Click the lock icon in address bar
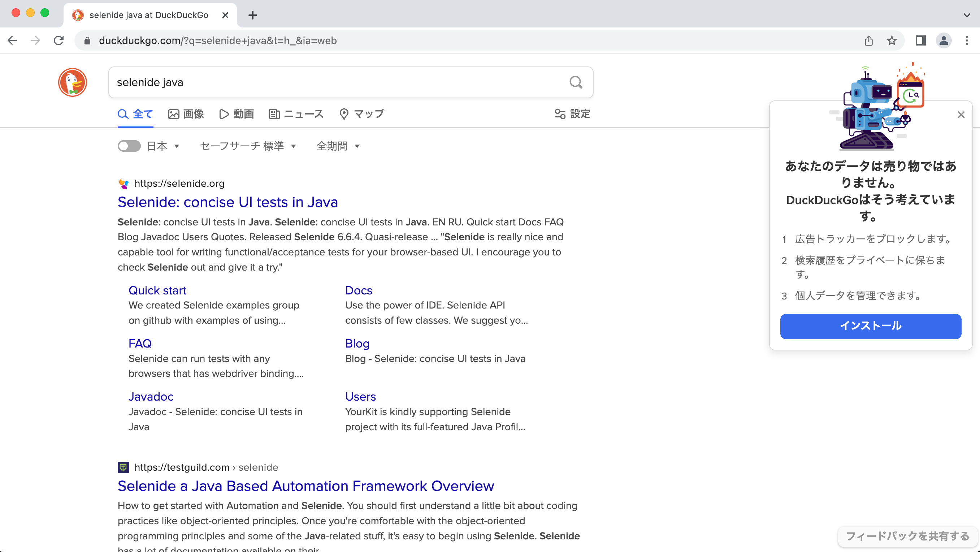The height and width of the screenshot is (552, 980). pyautogui.click(x=87, y=41)
